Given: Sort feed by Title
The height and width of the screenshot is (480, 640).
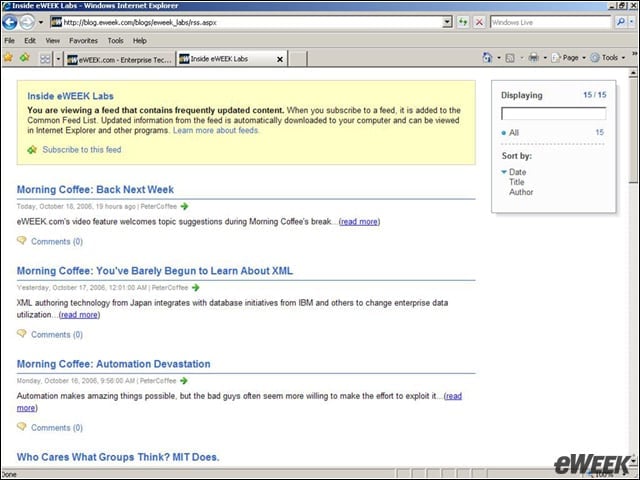Looking at the screenshot, I should pos(516,182).
